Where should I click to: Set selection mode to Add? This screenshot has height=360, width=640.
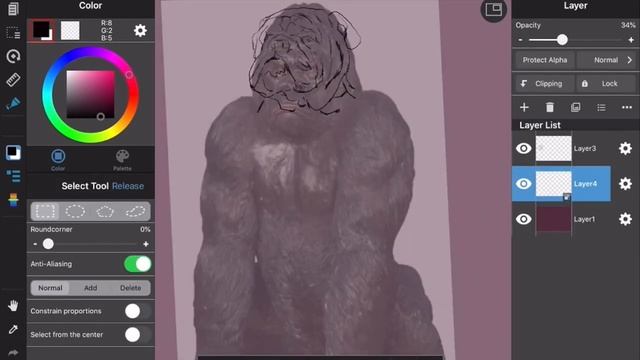91,288
